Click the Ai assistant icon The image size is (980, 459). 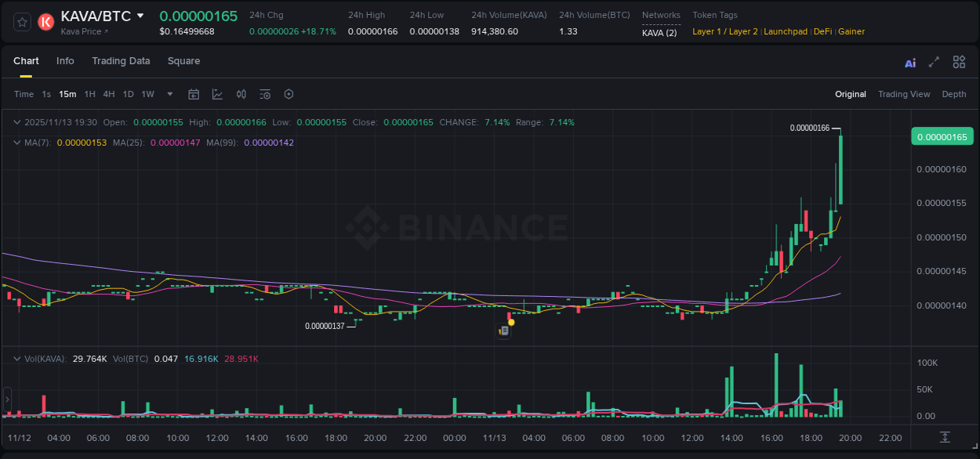pos(909,62)
